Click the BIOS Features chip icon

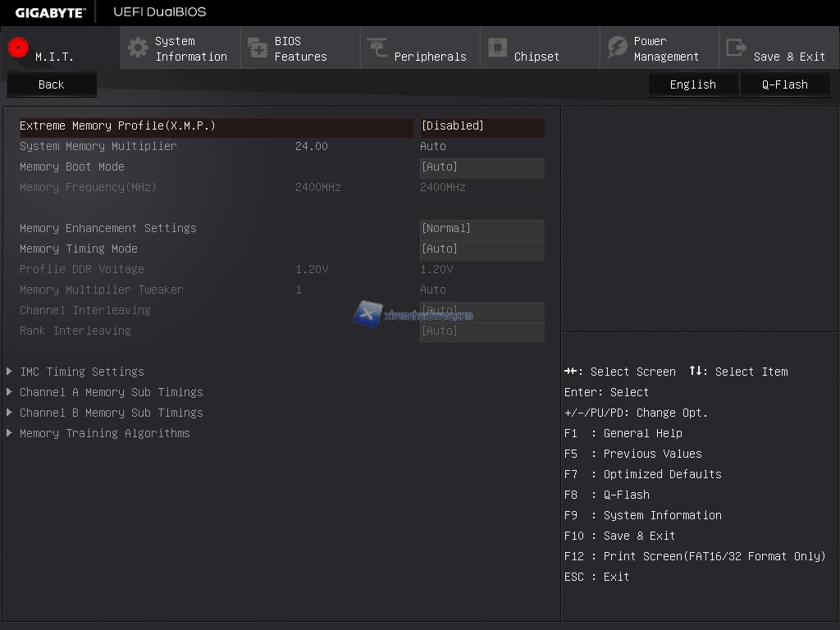258,48
